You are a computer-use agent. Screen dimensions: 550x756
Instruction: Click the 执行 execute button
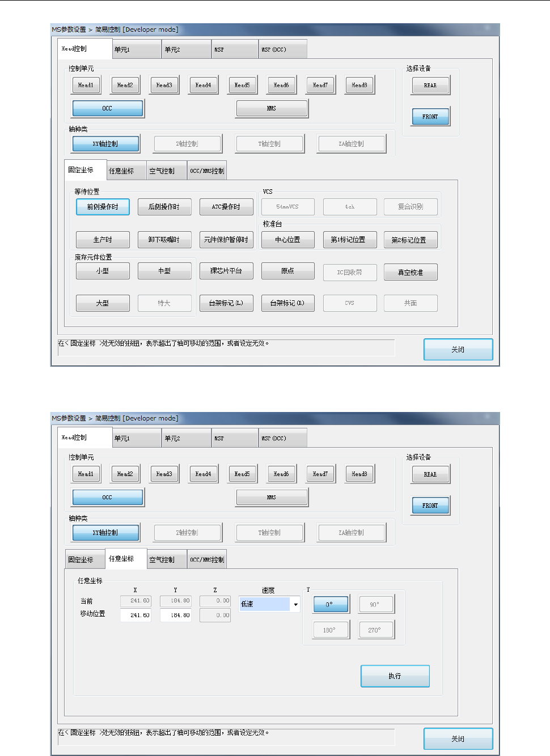[395, 676]
